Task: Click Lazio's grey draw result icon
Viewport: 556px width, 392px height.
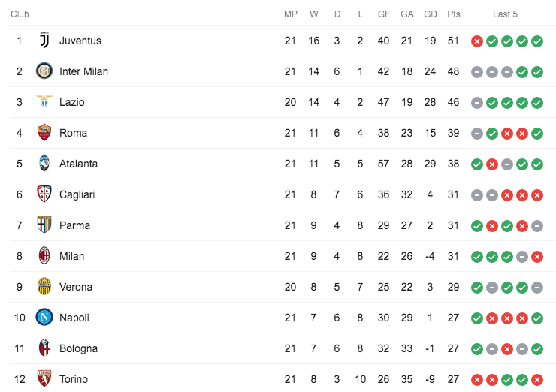Action: coord(477,103)
